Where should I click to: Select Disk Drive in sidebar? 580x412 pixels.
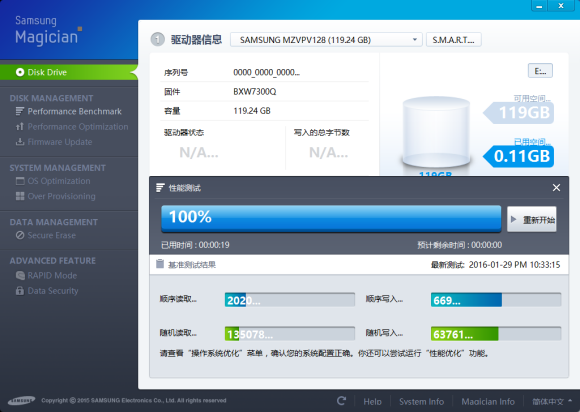coord(68,72)
